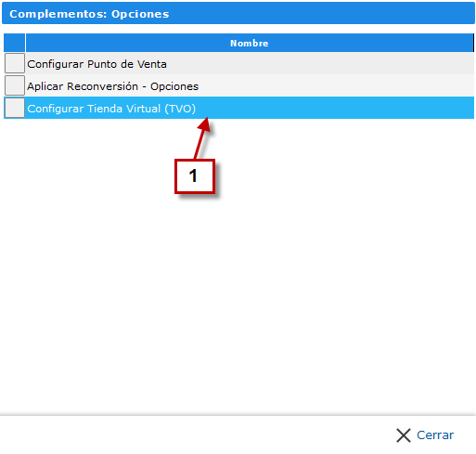476x454 pixels.
Task: Click the word Opciones in the dialog title
Action: click(x=140, y=14)
